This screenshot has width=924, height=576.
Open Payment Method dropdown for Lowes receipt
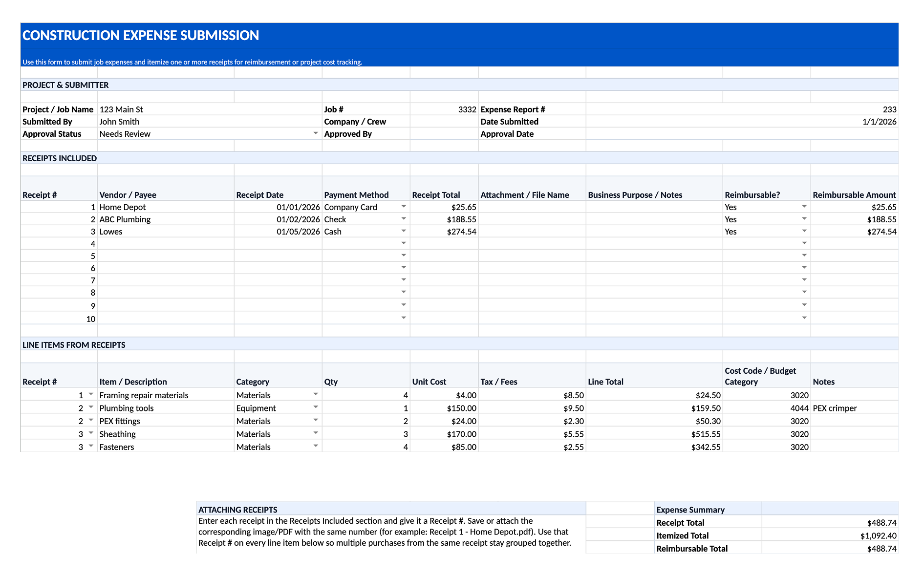coord(404,231)
